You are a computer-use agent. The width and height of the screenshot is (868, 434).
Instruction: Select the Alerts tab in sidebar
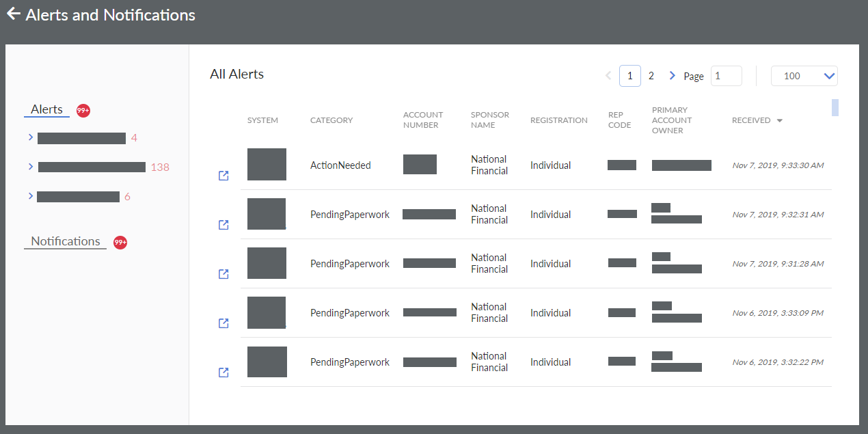click(46, 109)
